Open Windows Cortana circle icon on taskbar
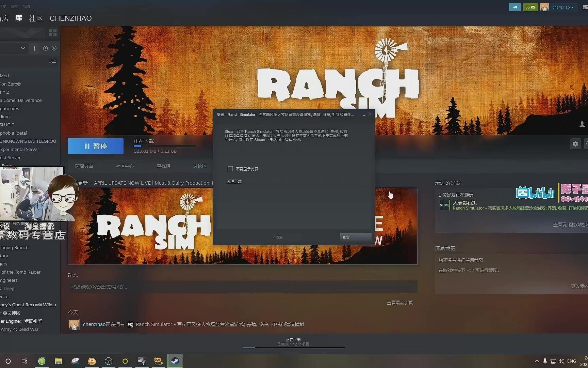Screen dimensions: 588x368 [x=8, y=361]
